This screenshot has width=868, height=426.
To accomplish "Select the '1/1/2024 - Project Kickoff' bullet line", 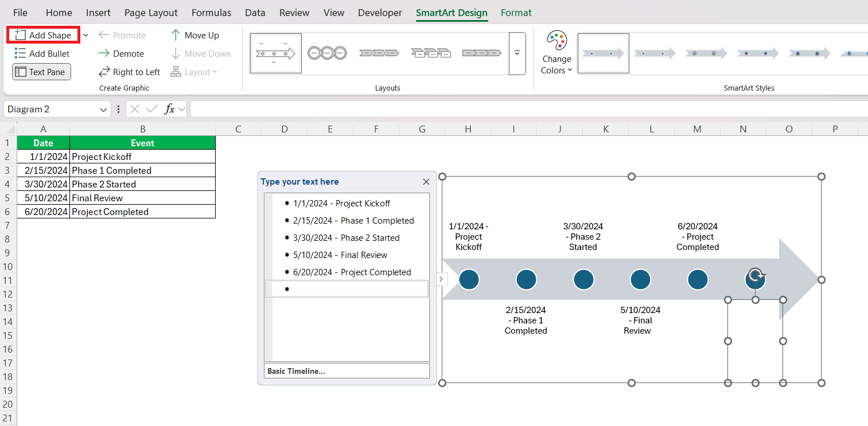I will pos(341,204).
